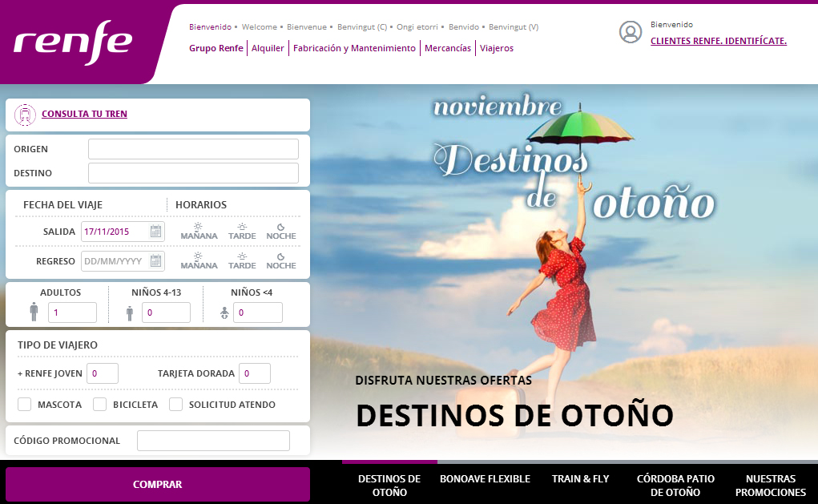Toggle the Solicitud Atendo checkbox
This screenshot has width=818, height=504.
[x=176, y=405]
